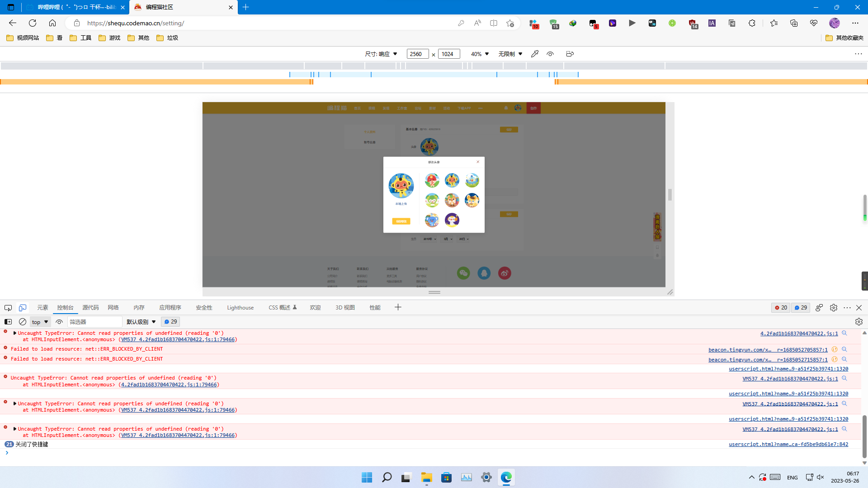Open console settings gear on filter row

point(859,322)
